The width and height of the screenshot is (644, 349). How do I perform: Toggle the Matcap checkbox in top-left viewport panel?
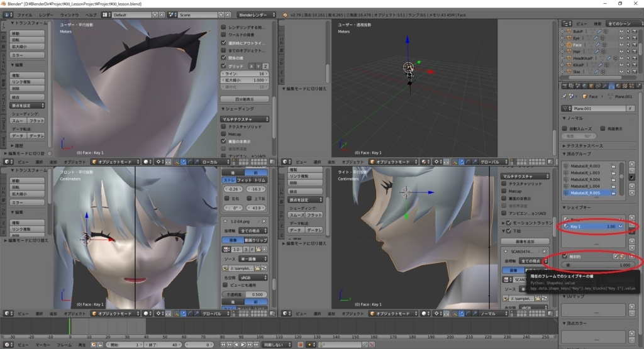click(x=224, y=134)
